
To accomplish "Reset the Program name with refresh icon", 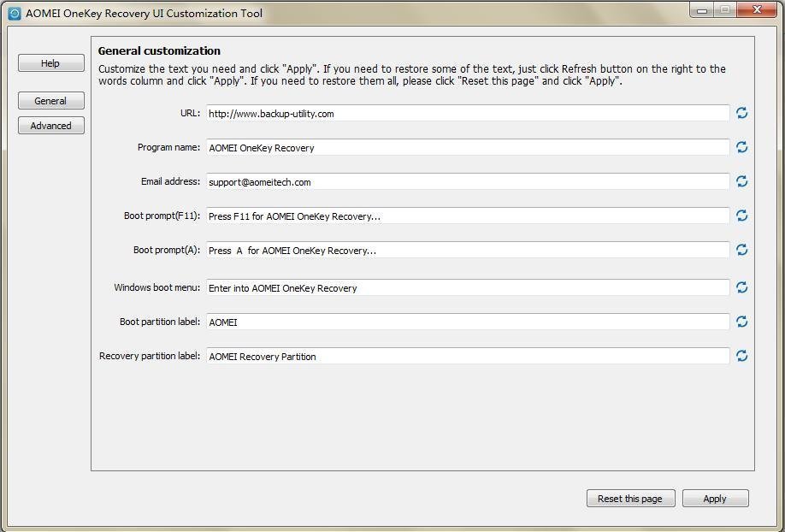I will [741, 147].
